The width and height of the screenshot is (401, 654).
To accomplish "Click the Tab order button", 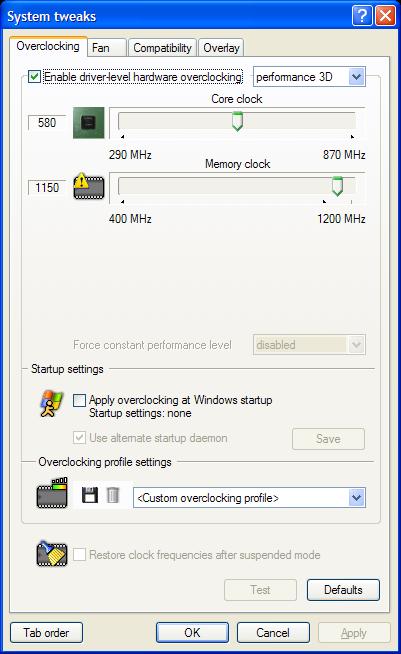I will point(46,633).
